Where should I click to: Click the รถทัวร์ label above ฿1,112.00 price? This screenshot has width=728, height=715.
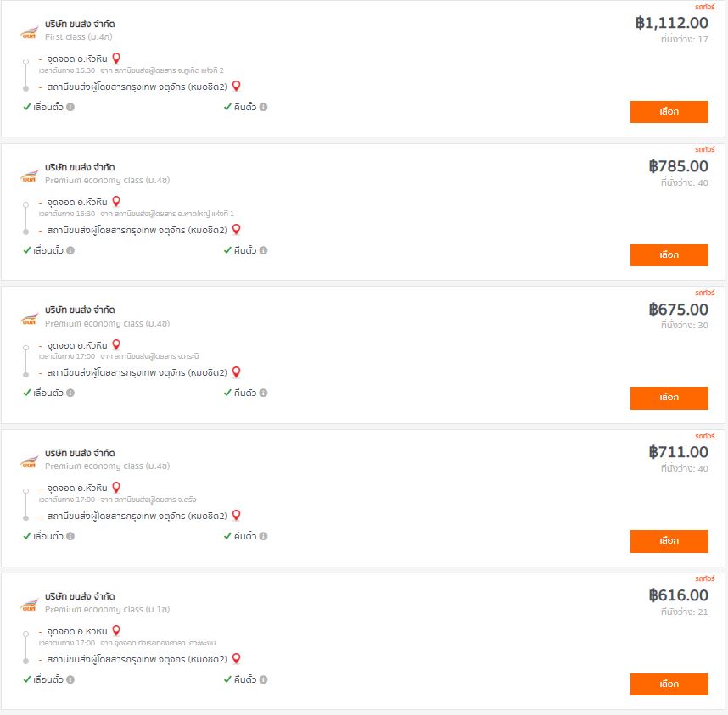705,7
